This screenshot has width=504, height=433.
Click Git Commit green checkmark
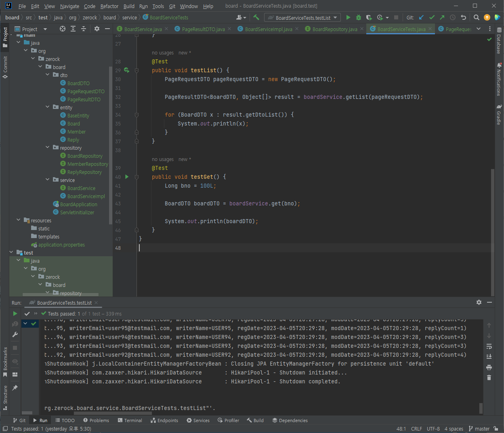pos(432,17)
